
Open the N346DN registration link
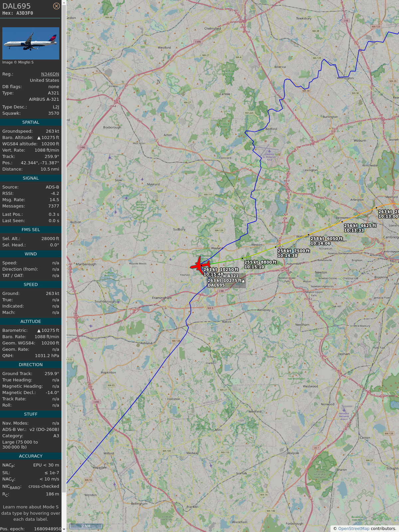[x=50, y=74]
